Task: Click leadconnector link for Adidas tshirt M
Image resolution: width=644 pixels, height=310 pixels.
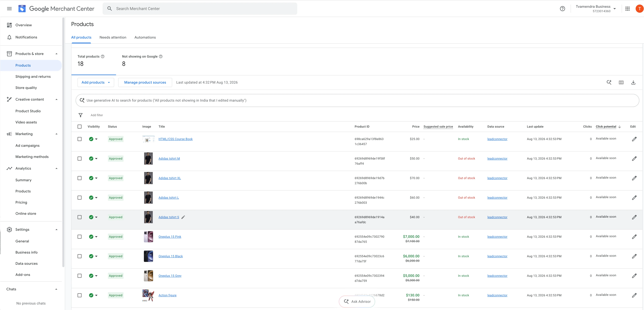Action: [x=497, y=159]
